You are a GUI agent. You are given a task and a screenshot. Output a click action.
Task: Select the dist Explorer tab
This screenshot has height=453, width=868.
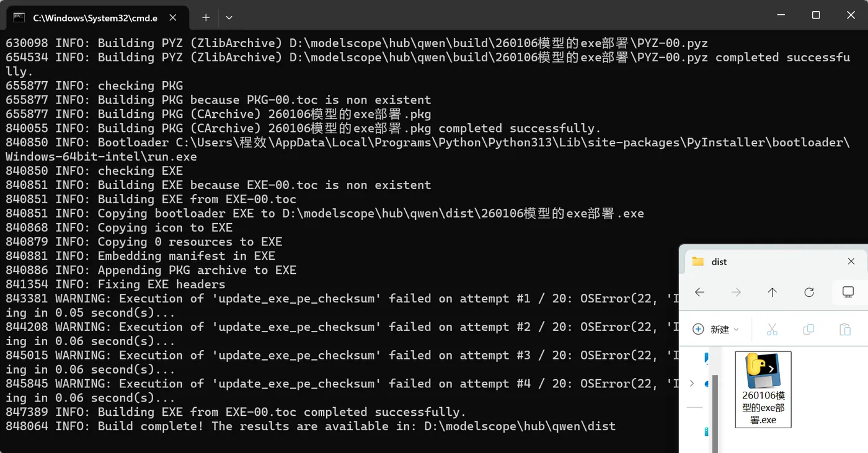click(x=744, y=262)
